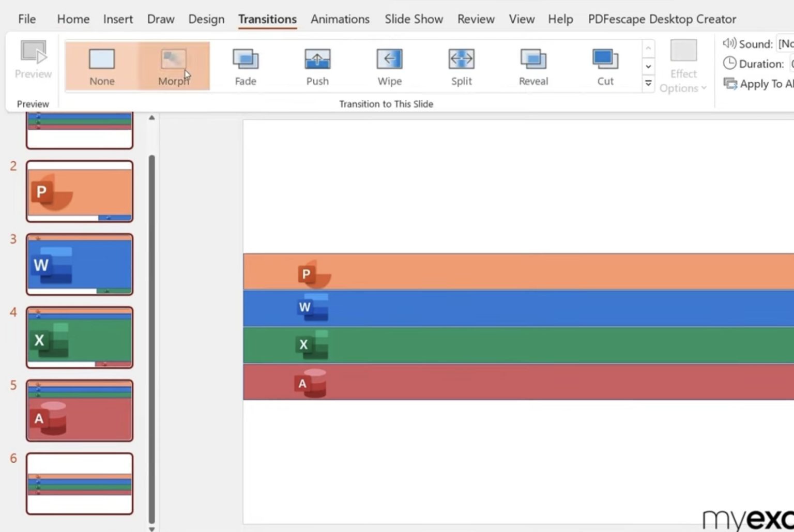Select the Reveal transition
794x532 pixels.
tap(533, 65)
